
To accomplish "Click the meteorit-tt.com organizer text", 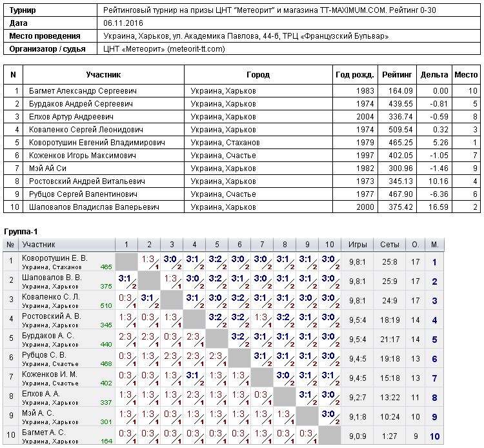I will coord(196,49).
